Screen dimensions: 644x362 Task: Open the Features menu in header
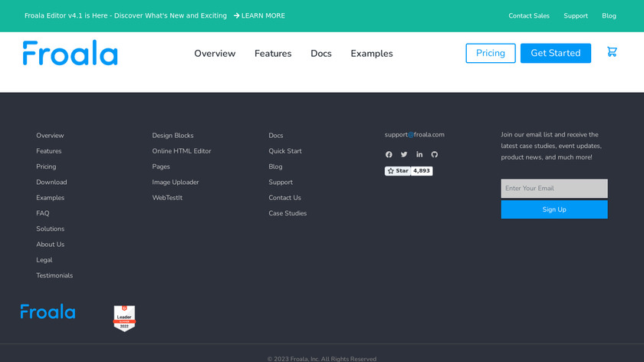pyautogui.click(x=273, y=54)
